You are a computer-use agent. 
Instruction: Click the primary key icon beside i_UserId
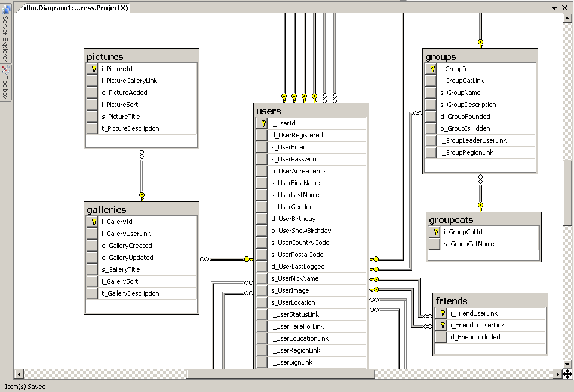262,123
